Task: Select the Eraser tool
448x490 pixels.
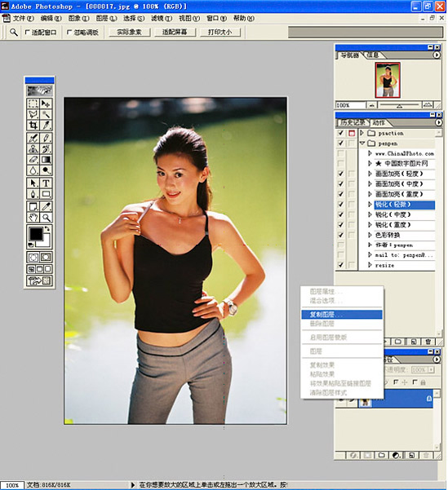Action: pos(33,160)
